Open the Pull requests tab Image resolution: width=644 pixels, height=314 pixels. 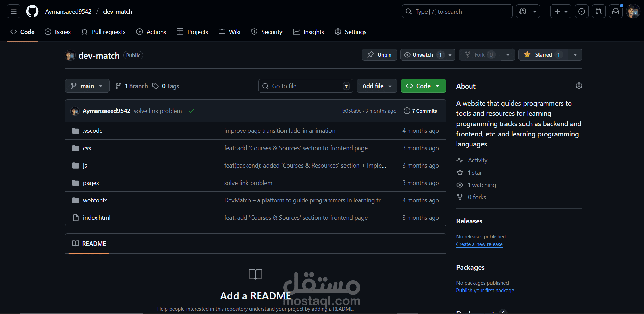pos(103,32)
